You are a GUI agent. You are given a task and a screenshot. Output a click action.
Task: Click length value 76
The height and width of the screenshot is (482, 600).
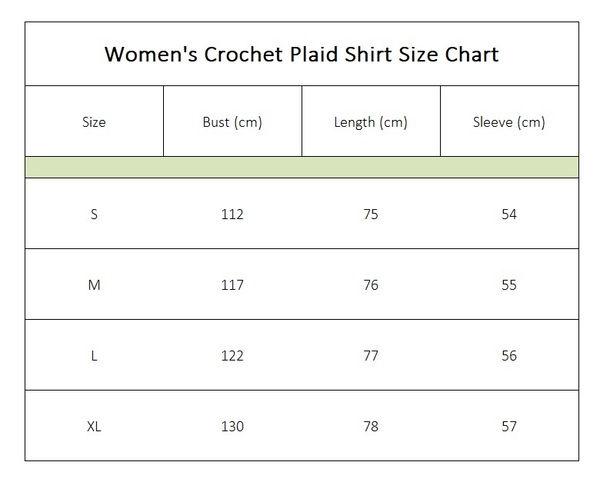point(371,285)
